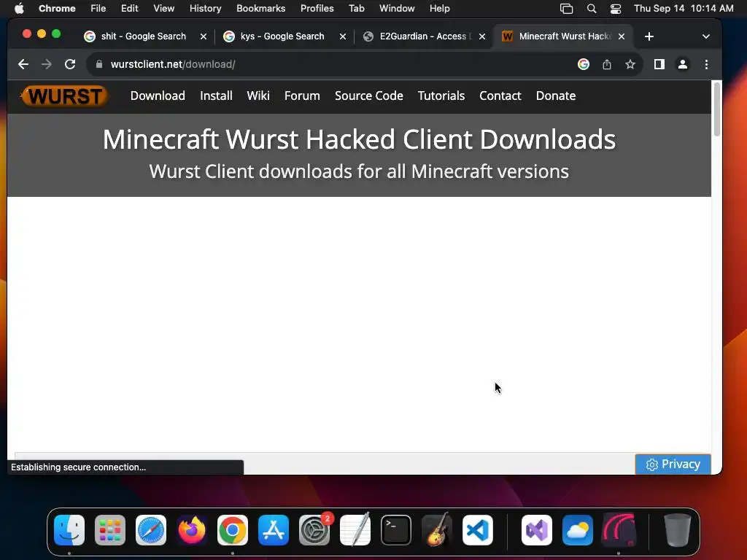Screen dimensions: 747x560
Task: Open the Profiles menu
Action: (317, 9)
